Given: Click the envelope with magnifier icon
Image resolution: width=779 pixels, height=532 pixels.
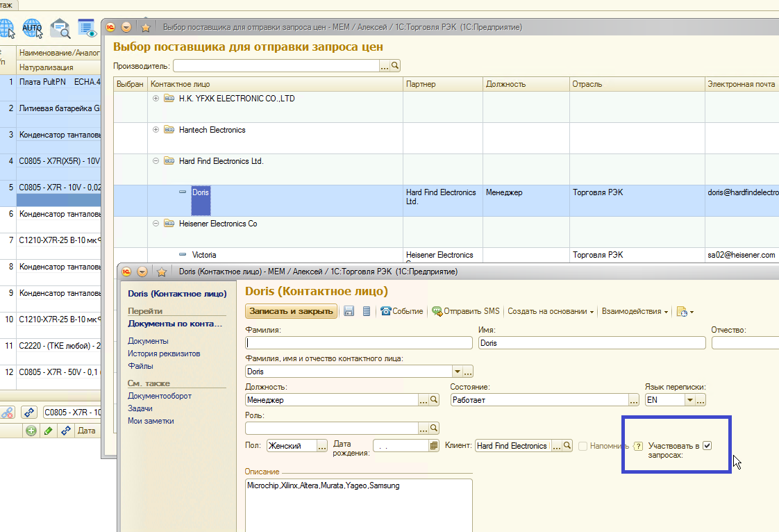Looking at the screenshot, I should [x=60, y=28].
